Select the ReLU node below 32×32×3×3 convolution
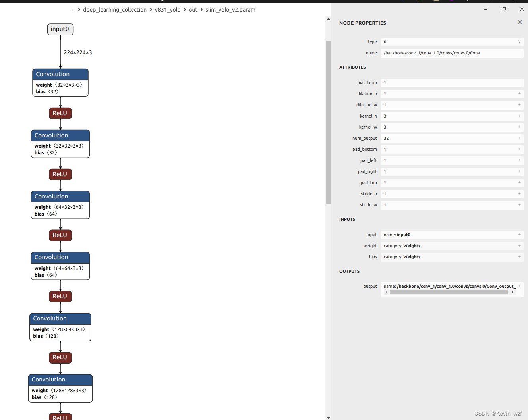Image resolution: width=528 pixels, height=420 pixels. click(60, 174)
